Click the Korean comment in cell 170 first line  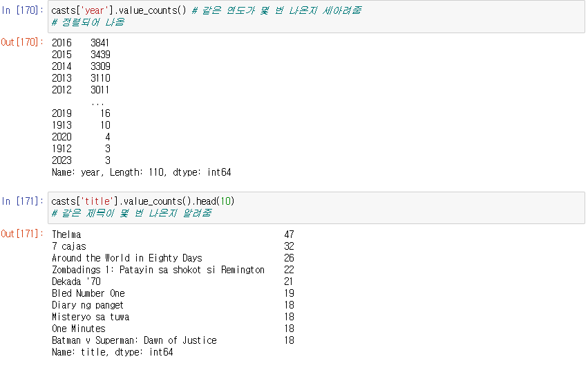(x=277, y=10)
